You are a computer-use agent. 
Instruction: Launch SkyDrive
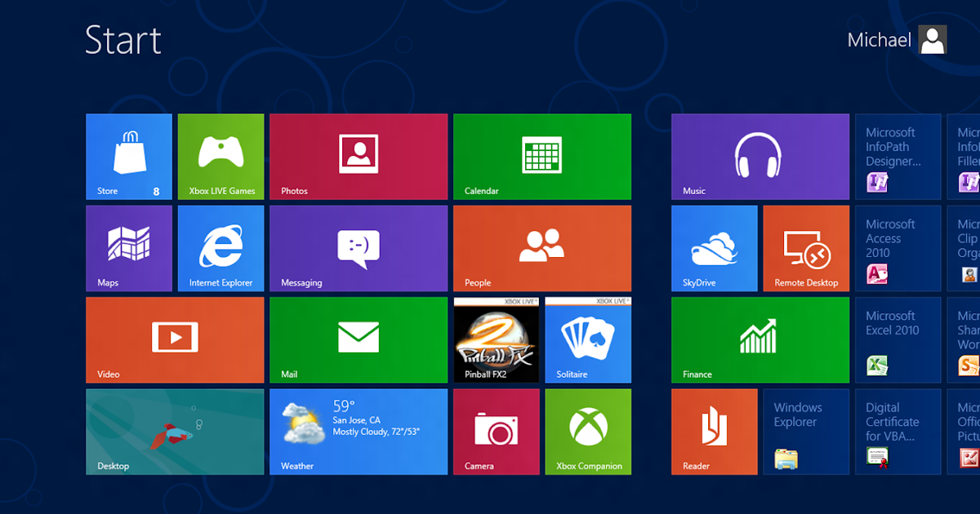(x=714, y=248)
